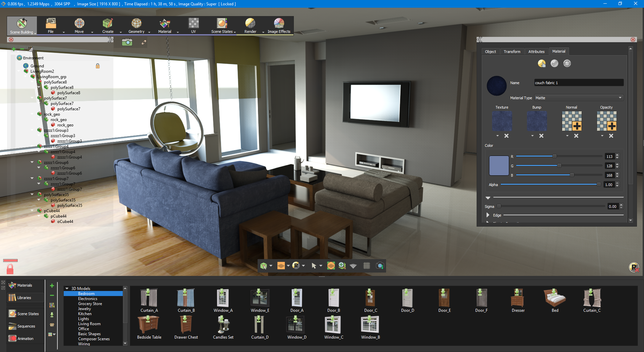Unlock the Ground node padlock
Screen dimensions: 644x352
98,66
